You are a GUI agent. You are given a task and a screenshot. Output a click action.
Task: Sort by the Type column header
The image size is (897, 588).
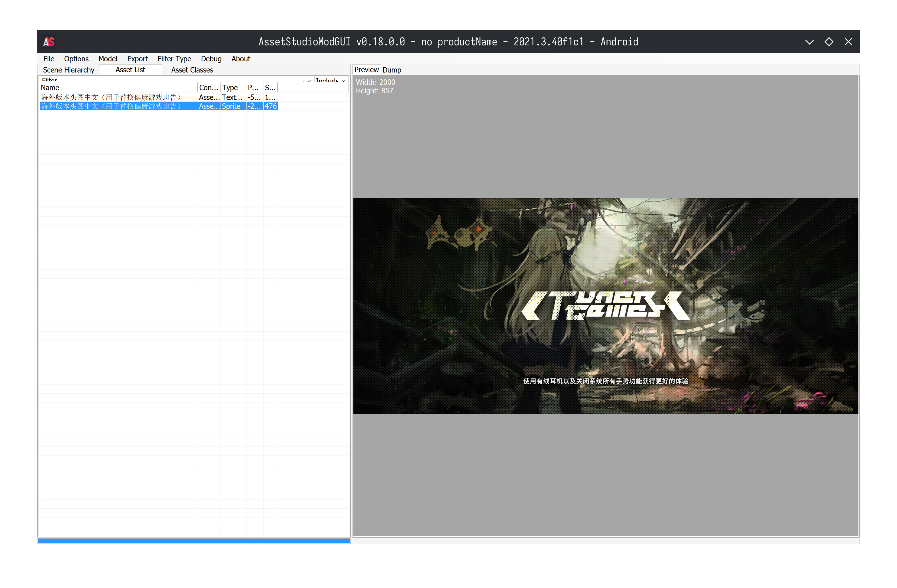click(x=233, y=88)
